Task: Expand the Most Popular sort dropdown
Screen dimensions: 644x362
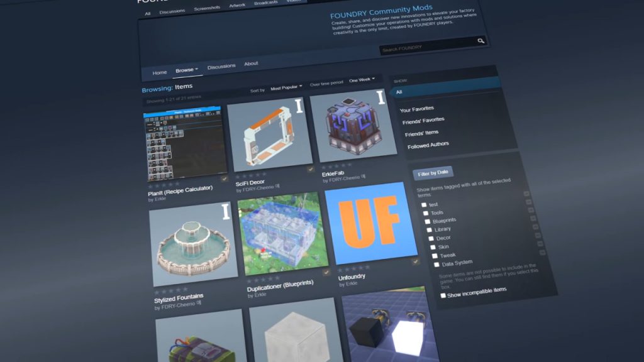Action: (x=286, y=87)
